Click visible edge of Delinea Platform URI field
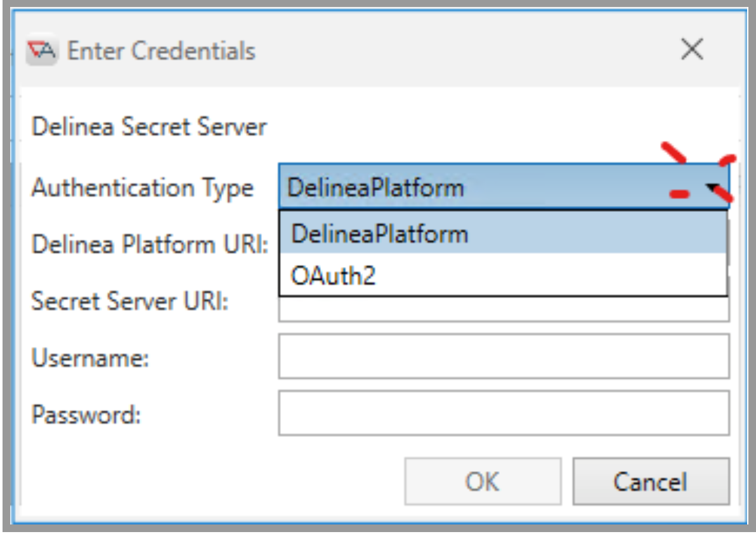This screenshot has width=756, height=534. pyautogui.click(x=729, y=244)
